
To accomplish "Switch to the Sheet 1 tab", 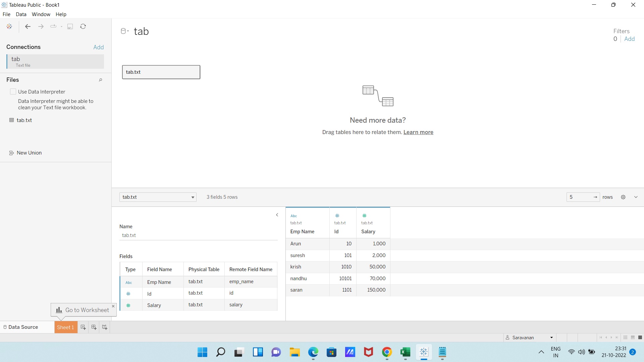I will 65,327.
